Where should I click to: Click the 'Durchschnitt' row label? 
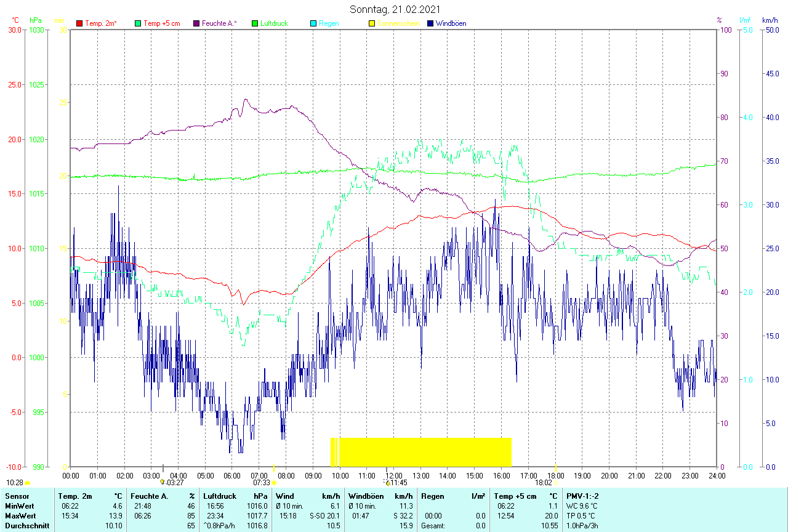[27, 526]
